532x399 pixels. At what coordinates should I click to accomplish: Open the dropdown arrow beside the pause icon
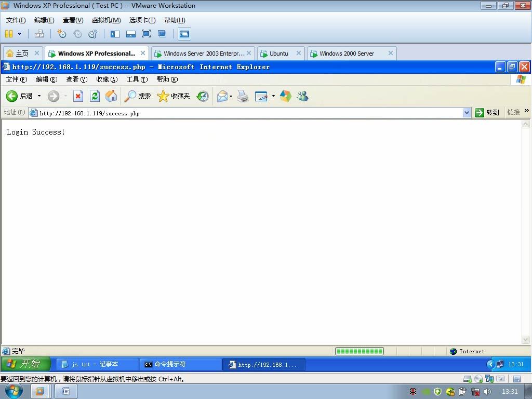coord(19,34)
